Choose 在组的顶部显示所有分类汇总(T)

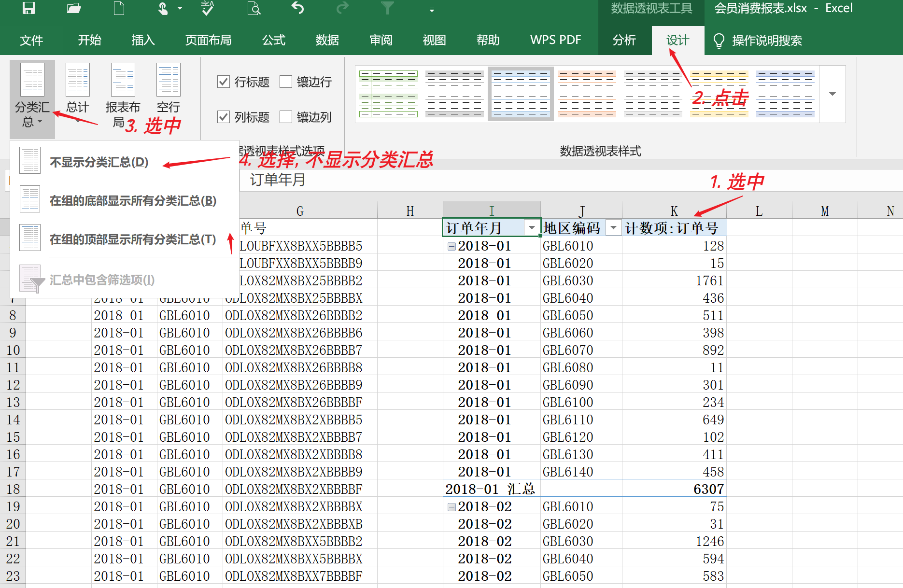coord(125,239)
